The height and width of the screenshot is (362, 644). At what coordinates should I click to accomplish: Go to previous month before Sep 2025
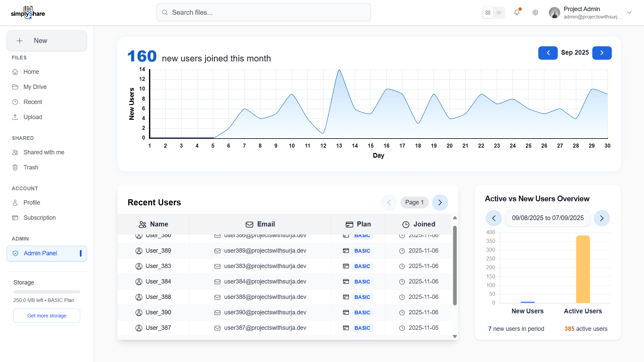click(x=548, y=53)
